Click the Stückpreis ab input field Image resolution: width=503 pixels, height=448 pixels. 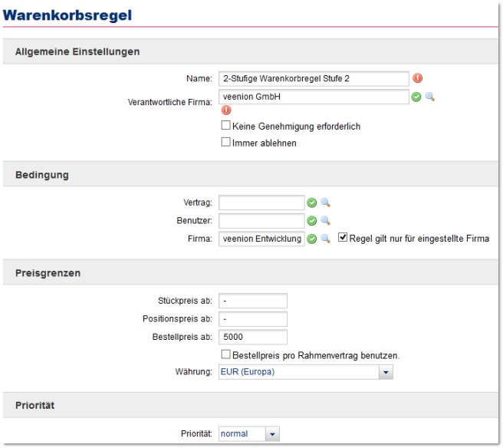(x=253, y=301)
